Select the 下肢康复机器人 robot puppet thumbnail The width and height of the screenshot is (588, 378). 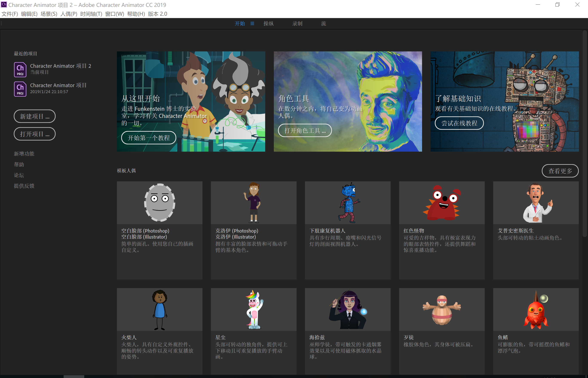[x=348, y=203]
